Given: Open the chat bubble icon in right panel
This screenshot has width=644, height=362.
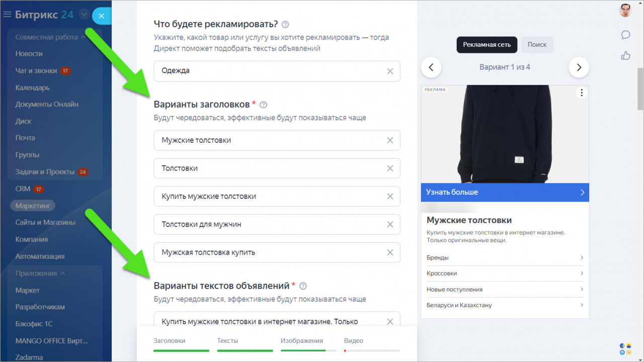Looking at the screenshot, I should (x=625, y=35).
